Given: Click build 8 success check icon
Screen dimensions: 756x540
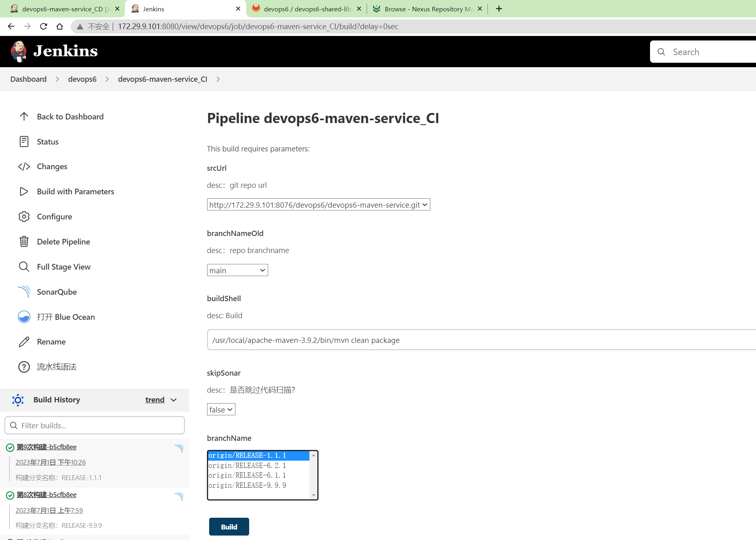Looking at the screenshot, I should [10, 495].
